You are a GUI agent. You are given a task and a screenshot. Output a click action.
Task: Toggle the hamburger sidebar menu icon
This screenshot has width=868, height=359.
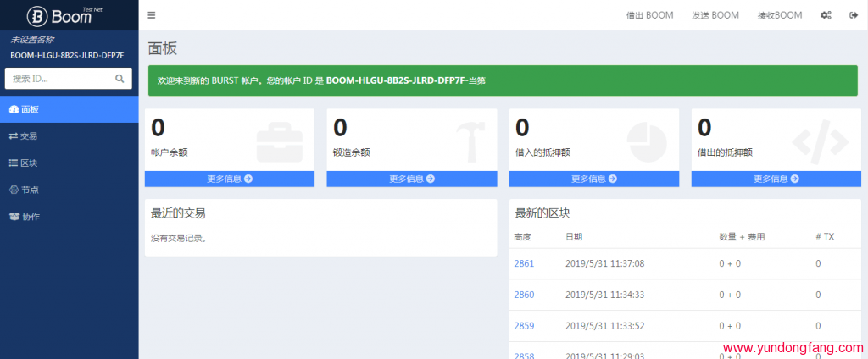click(x=152, y=15)
